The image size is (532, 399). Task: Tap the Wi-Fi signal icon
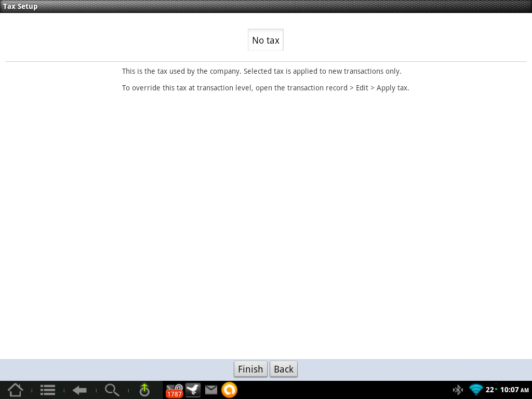pos(476,390)
